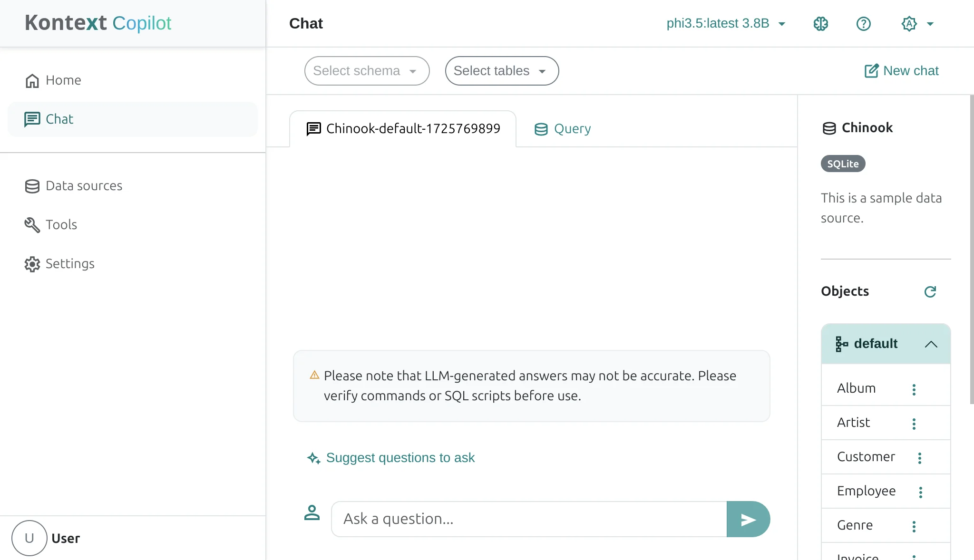This screenshot has height=560, width=974.
Task: Switch to the Query tab
Action: pos(563,129)
